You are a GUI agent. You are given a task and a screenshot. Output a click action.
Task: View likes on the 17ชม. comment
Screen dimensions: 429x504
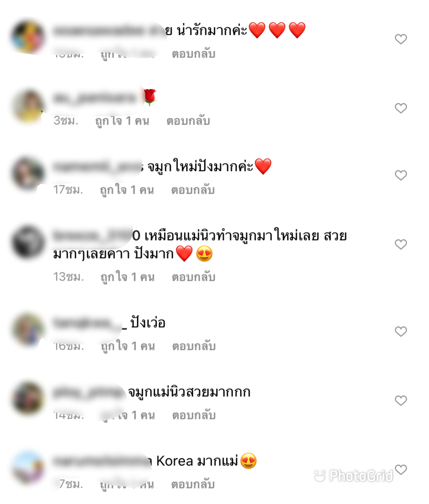pyautogui.click(x=127, y=190)
